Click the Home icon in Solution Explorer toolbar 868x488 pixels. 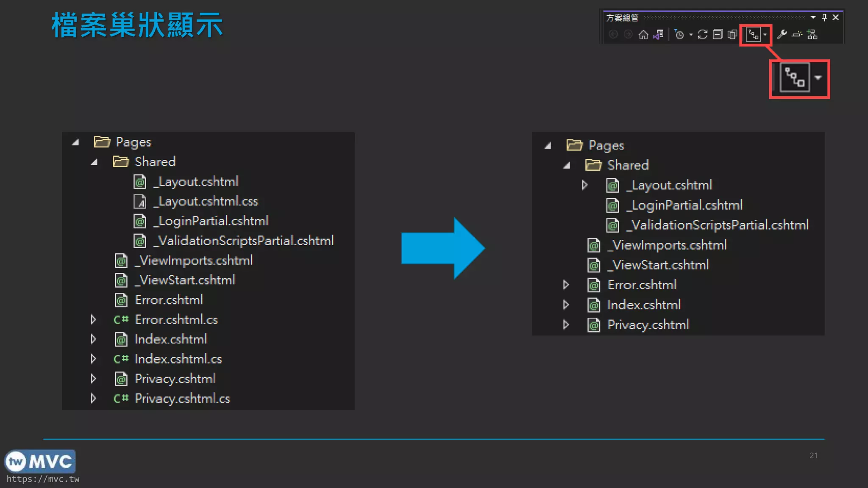[643, 34]
